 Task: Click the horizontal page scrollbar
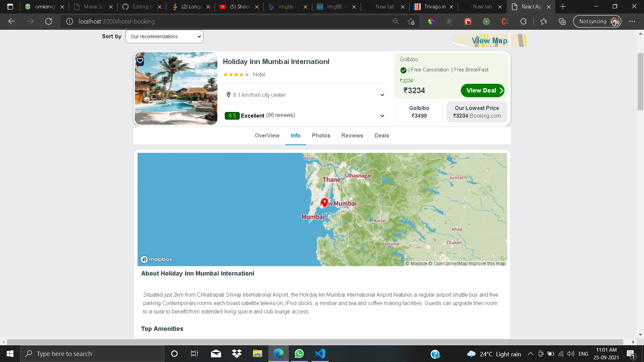point(315,342)
